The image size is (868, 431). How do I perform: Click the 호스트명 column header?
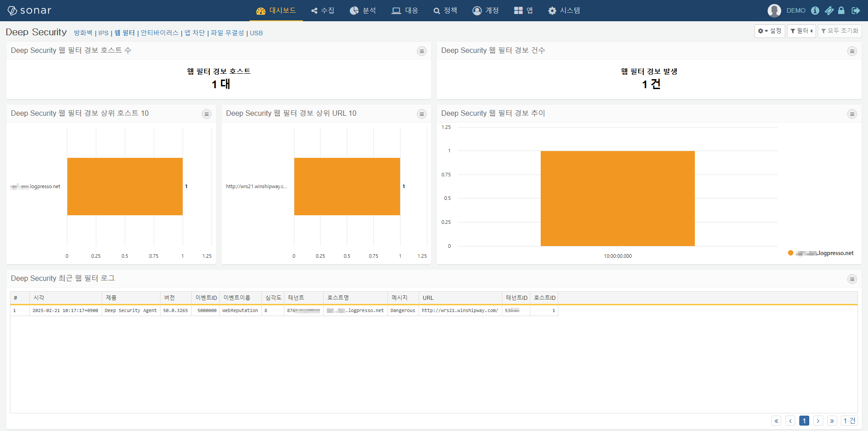point(355,298)
